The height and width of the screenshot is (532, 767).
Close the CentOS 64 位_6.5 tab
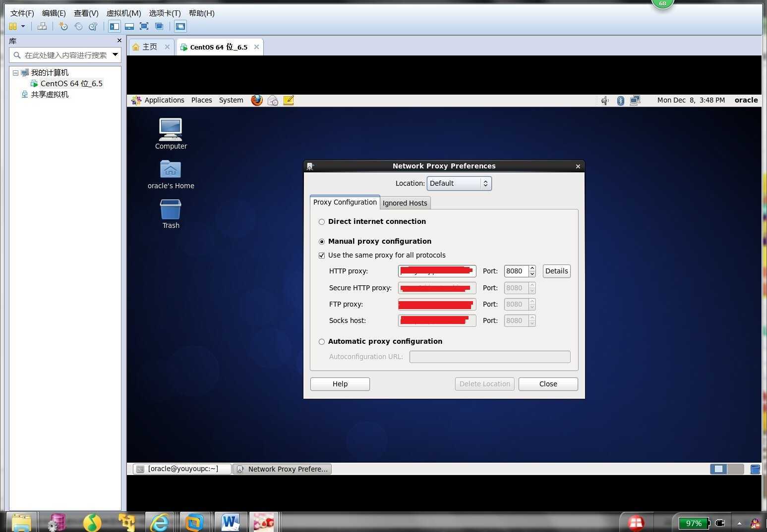click(256, 47)
